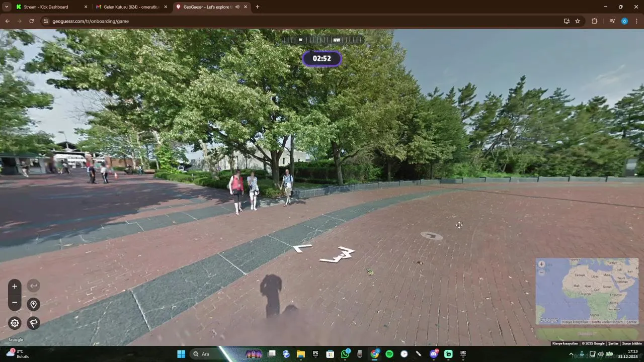Open the media controls button in Chrome toolbar
The height and width of the screenshot is (362, 644).
pos(612,21)
